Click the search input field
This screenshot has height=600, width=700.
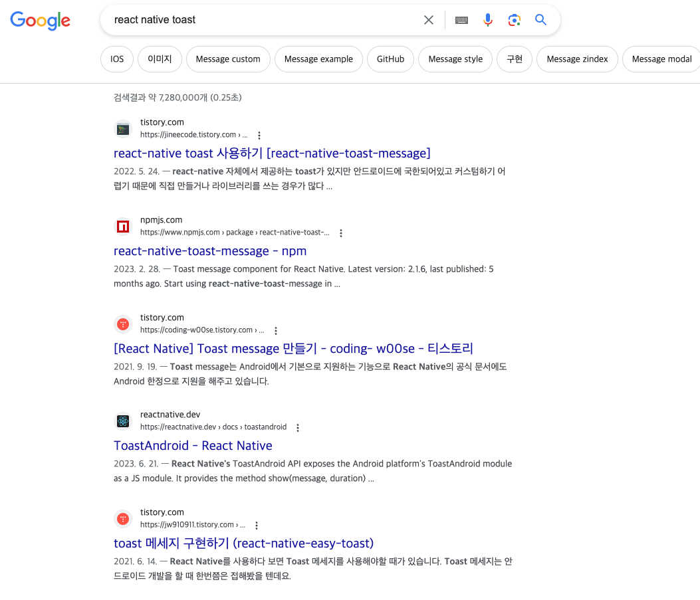click(x=263, y=20)
